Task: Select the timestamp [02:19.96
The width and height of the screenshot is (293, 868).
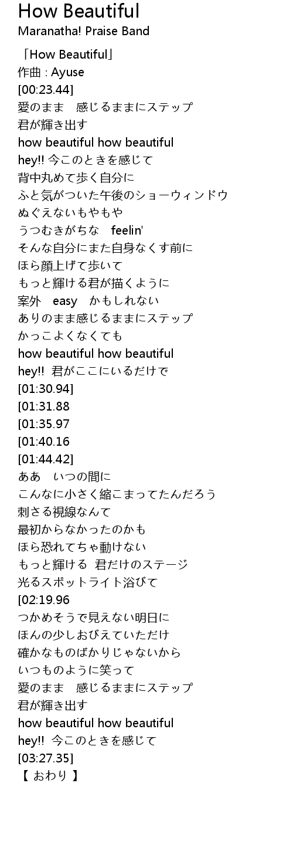Action: point(44,600)
